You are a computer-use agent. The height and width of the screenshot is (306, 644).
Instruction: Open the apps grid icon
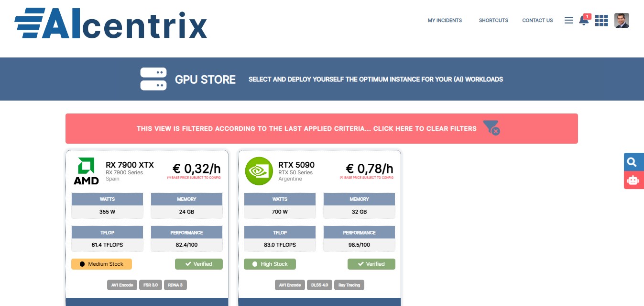coord(601,21)
